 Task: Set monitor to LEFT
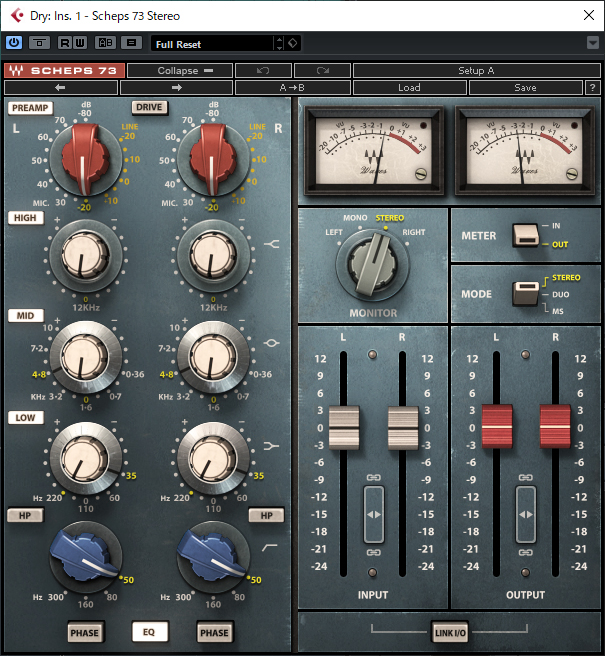pyautogui.click(x=334, y=232)
